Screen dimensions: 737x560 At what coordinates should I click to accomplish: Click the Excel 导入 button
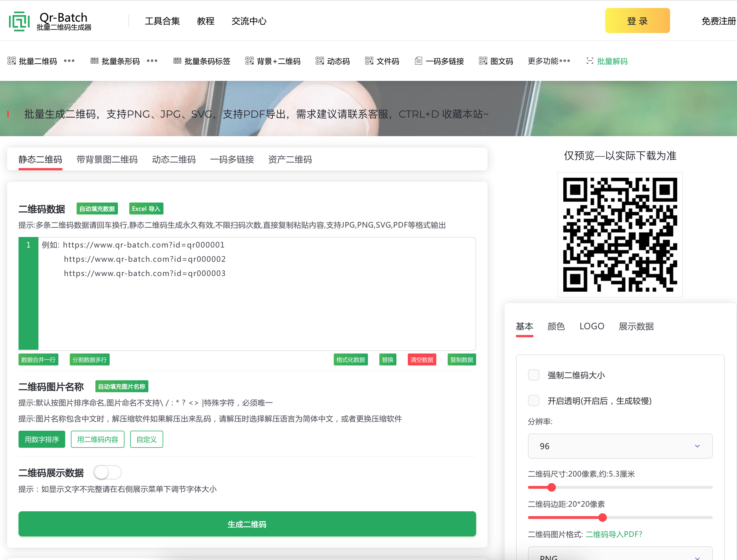point(146,209)
